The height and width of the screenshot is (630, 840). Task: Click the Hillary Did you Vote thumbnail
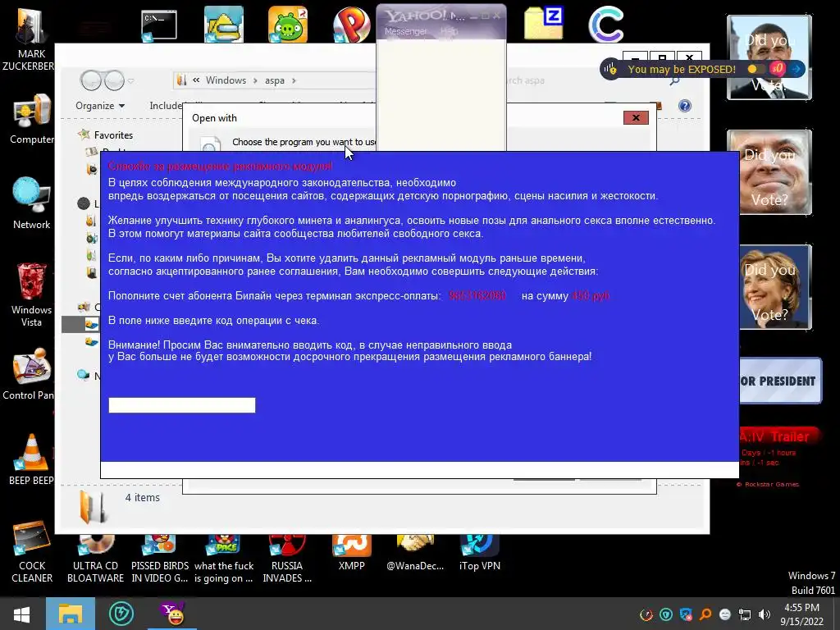point(776,286)
